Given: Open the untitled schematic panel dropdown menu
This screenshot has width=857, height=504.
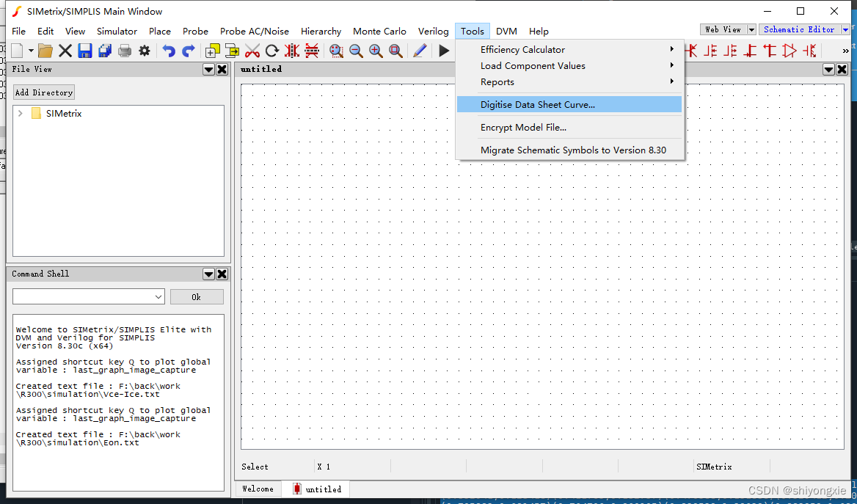Looking at the screenshot, I should tap(828, 70).
